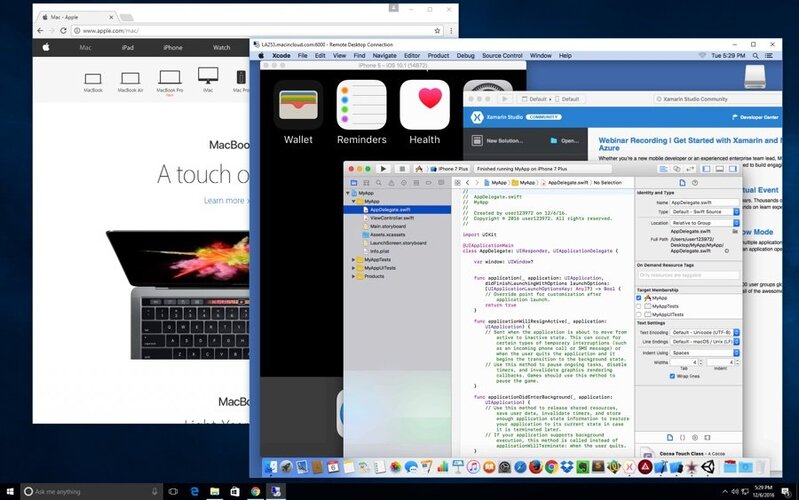Open the Navigate menu in Xcode
The width and height of the screenshot is (799, 500).
[384, 56]
